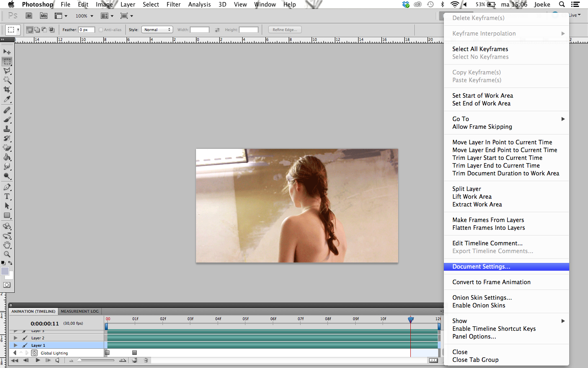Open the Screen Mode dropdown
The width and height of the screenshot is (588, 368).
click(x=127, y=16)
